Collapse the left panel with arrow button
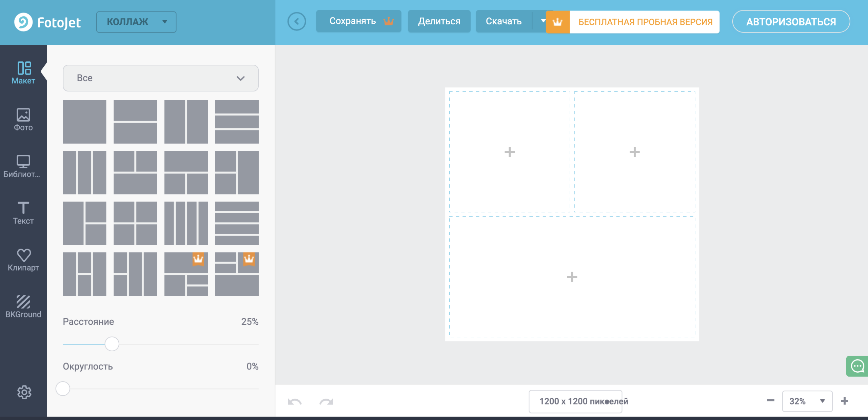This screenshot has height=420, width=868. coord(297,22)
